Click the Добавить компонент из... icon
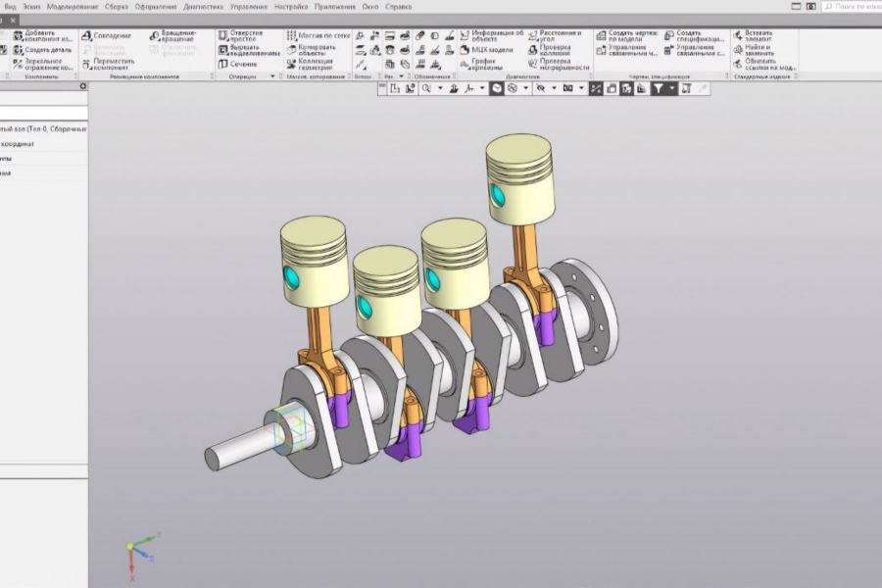882x588 pixels. 18,36
